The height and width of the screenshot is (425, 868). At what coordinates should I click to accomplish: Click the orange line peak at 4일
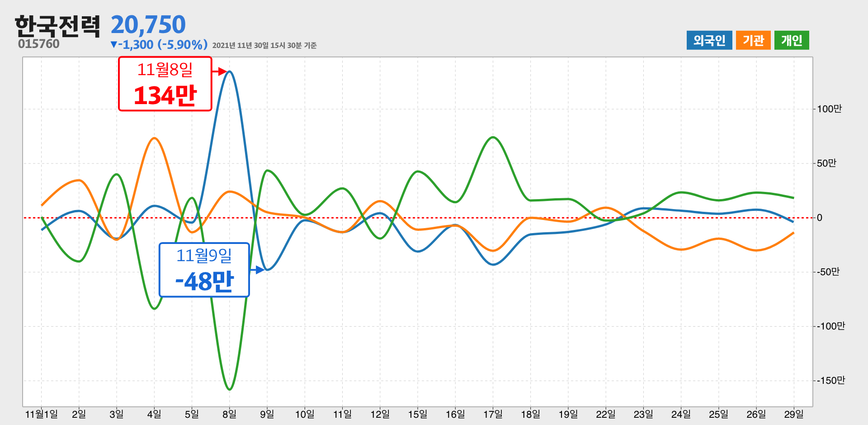coord(154,138)
